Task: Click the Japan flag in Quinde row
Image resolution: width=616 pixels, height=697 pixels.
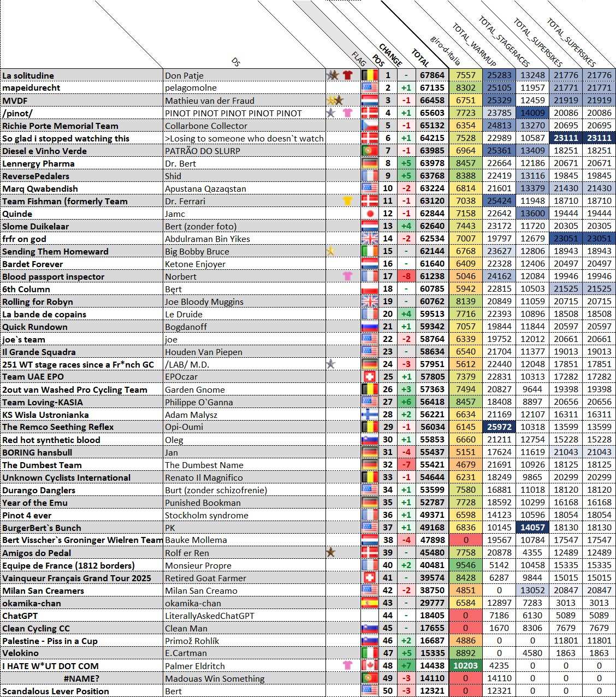Action: coord(370,214)
